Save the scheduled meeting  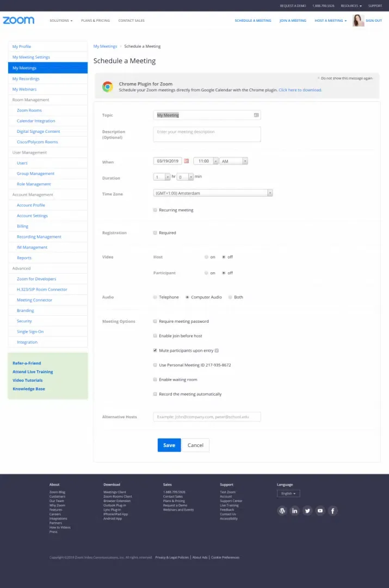(x=169, y=445)
